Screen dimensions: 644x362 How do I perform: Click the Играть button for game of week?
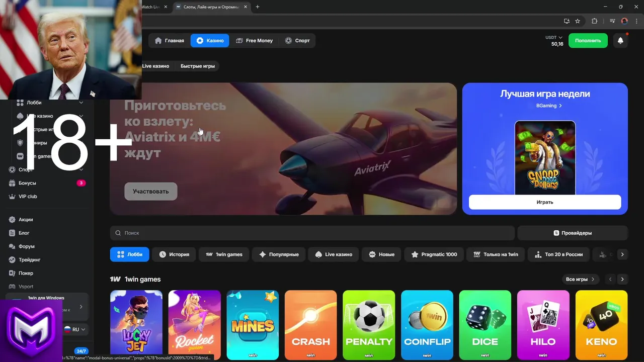[x=545, y=202]
